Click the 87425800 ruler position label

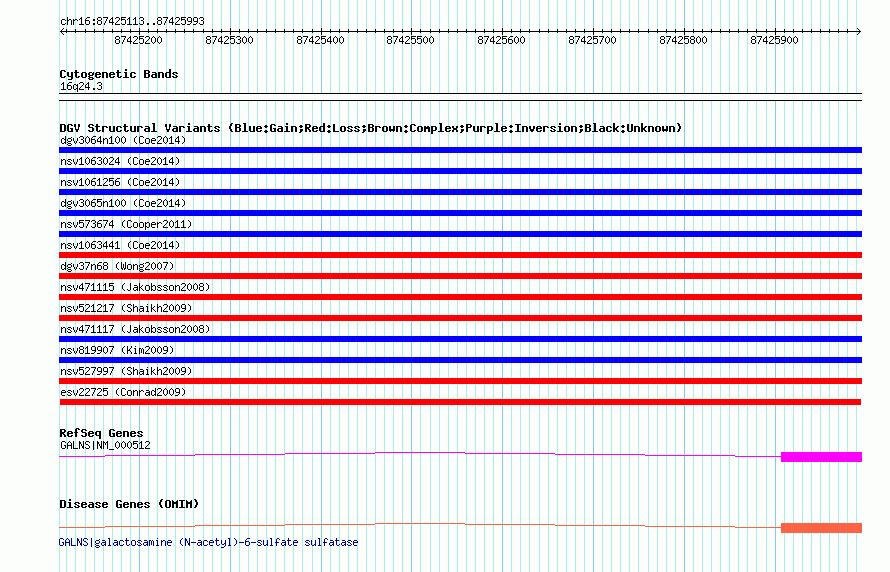pos(683,40)
